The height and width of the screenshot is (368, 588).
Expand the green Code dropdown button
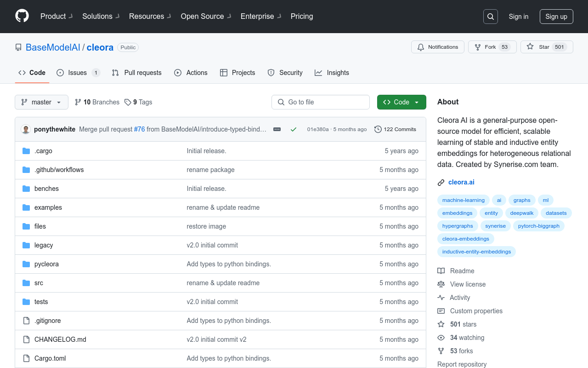click(401, 102)
